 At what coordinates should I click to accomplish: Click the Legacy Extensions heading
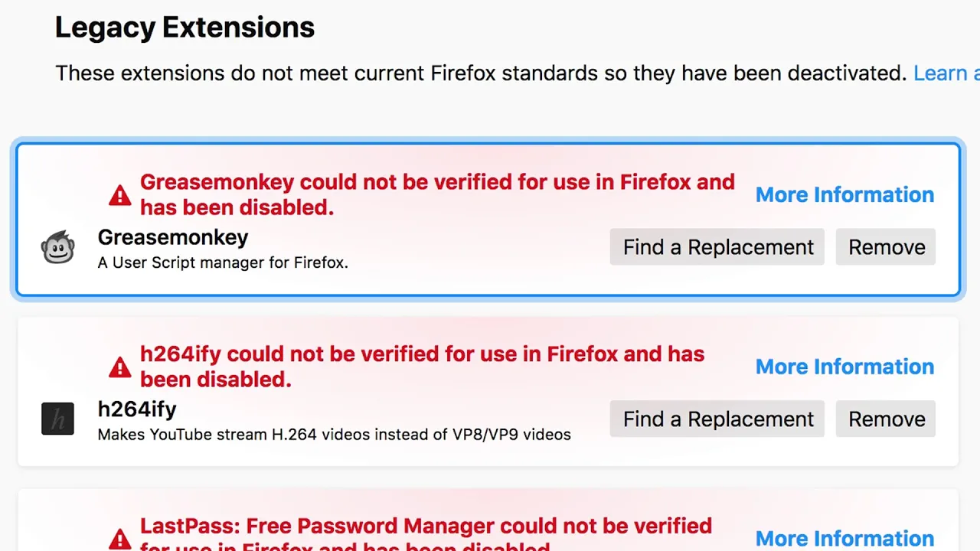tap(185, 28)
